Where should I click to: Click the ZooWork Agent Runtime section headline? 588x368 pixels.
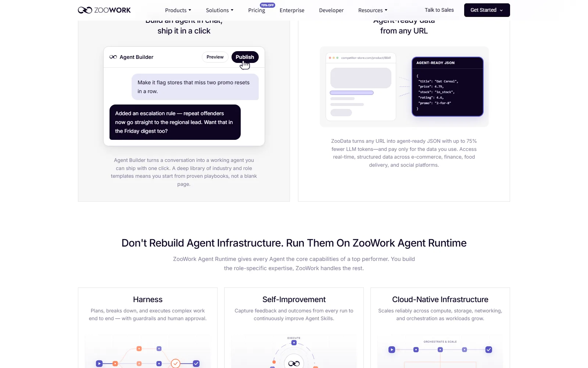[294, 243]
